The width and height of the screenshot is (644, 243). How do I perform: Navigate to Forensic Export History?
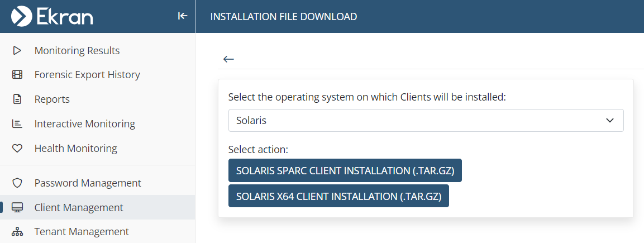pos(87,75)
